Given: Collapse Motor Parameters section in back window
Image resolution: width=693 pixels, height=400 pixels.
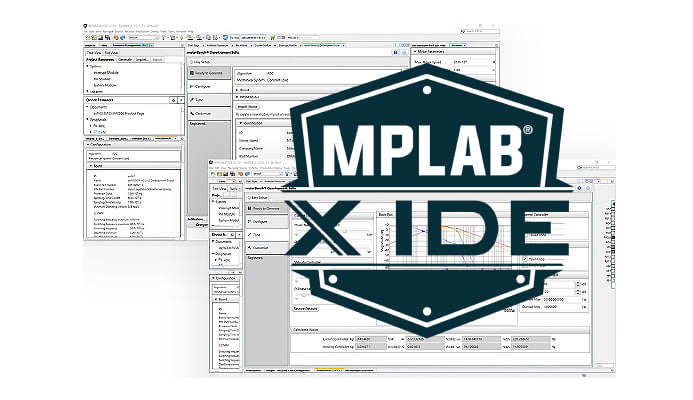Looking at the screenshot, I should tap(415, 52).
